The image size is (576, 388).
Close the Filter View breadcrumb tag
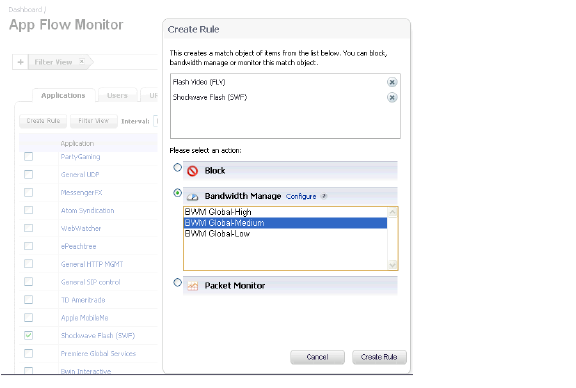pyautogui.click(x=82, y=61)
